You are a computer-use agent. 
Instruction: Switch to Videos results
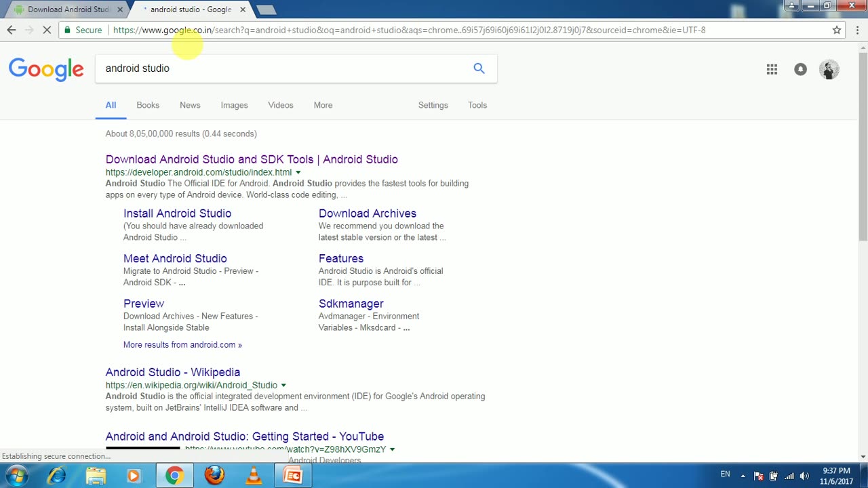281,105
